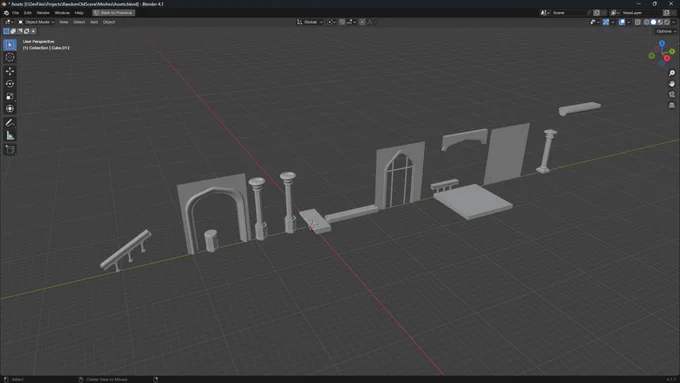The image size is (680, 383).
Task: Select the Transform tool
Action: [10, 108]
